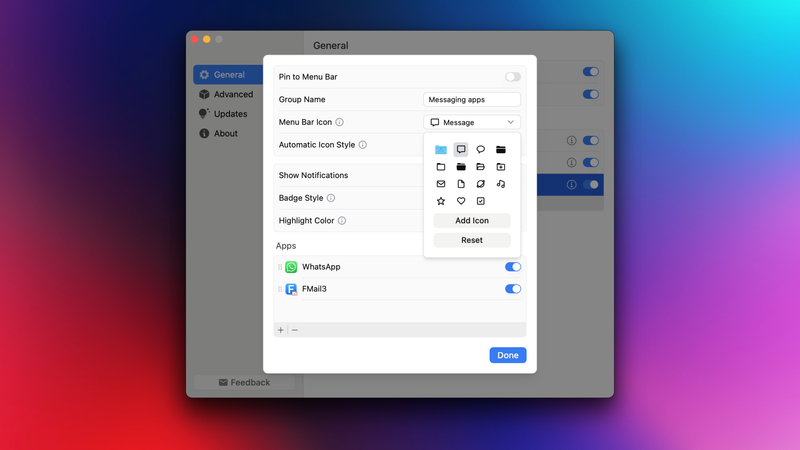The height and width of the screenshot is (450, 800).
Task: Confirm with the Done button
Action: [x=508, y=355]
